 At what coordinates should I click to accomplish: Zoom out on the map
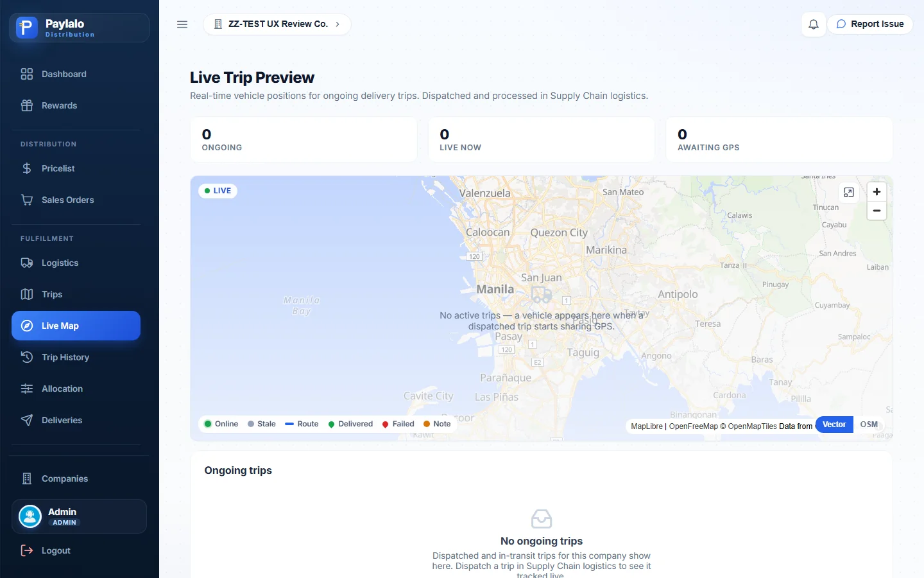(877, 211)
